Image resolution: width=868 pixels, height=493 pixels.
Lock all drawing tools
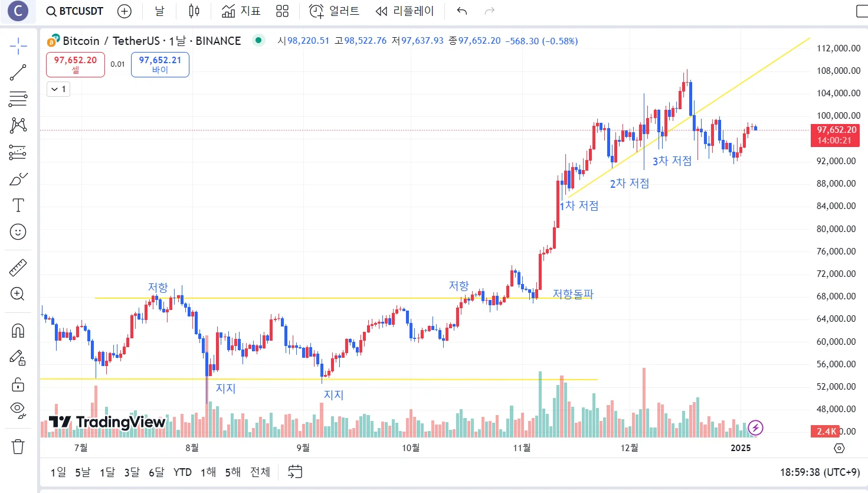click(18, 384)
